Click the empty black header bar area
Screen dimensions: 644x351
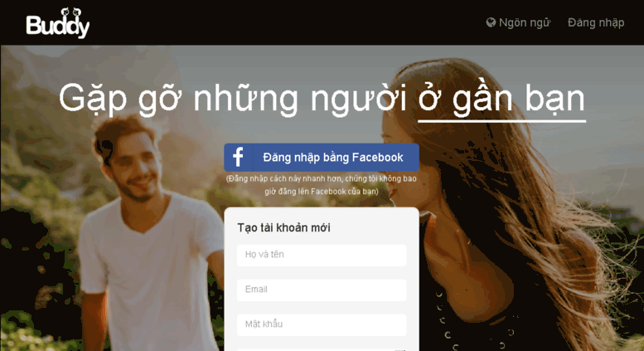[x=288, y=22]
